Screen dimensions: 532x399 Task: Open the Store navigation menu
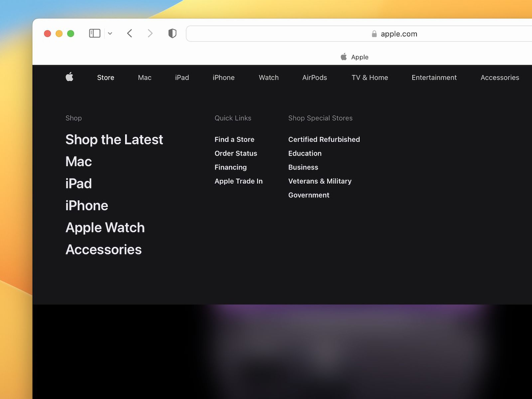[105, 77]
